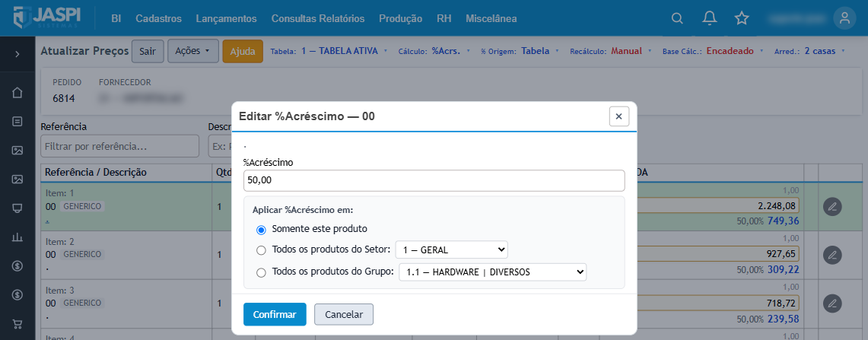Open the Ações dropdown button

click(x=192, y=51)
